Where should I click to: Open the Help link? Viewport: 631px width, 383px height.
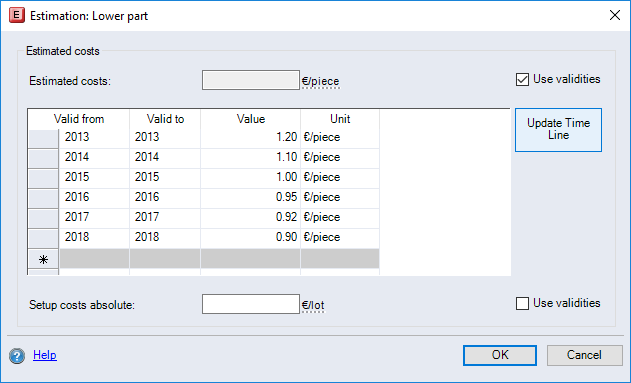tap(45, 355)
